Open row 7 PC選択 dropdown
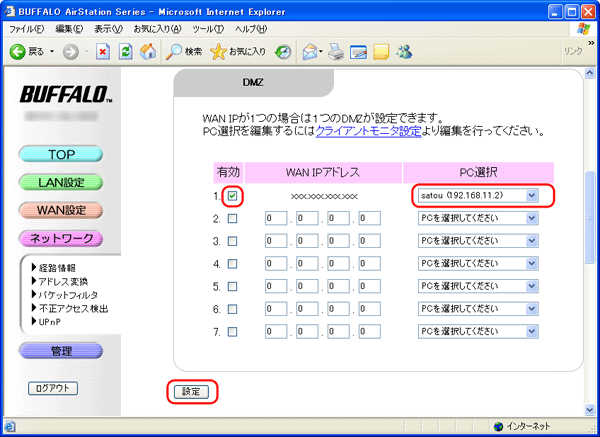Screen dimensions: 600x437 coord(478,331)
